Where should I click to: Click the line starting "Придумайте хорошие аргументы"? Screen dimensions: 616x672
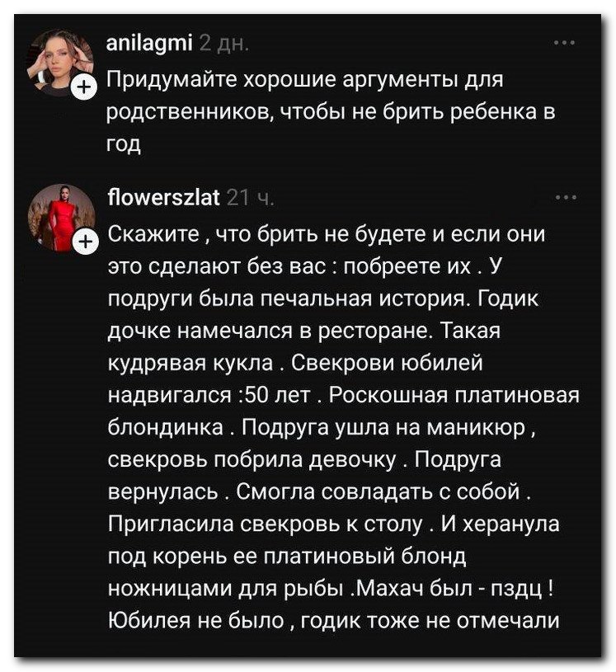305,82
